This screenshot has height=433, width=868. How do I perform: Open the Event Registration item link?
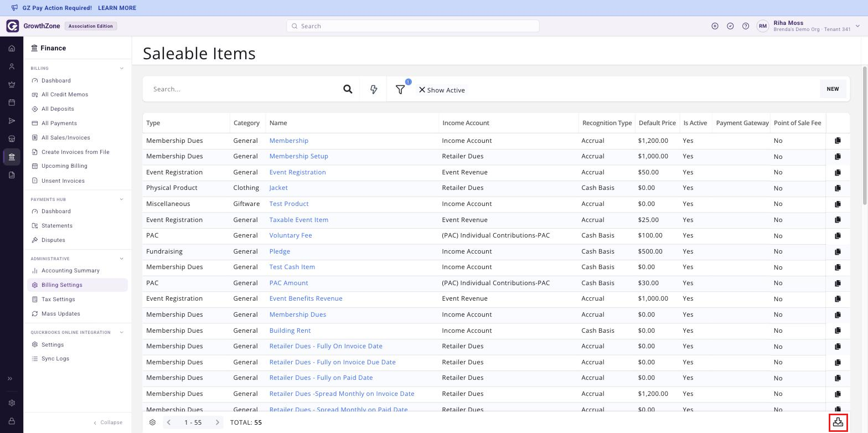[x=297, y=172]
